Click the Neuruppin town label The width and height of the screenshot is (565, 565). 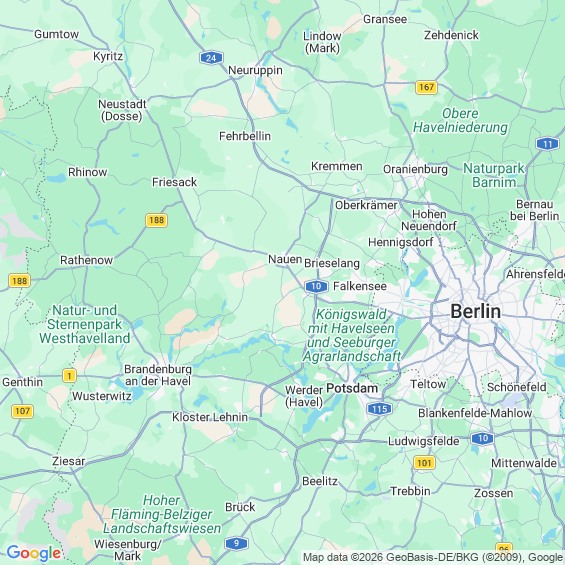255,70
